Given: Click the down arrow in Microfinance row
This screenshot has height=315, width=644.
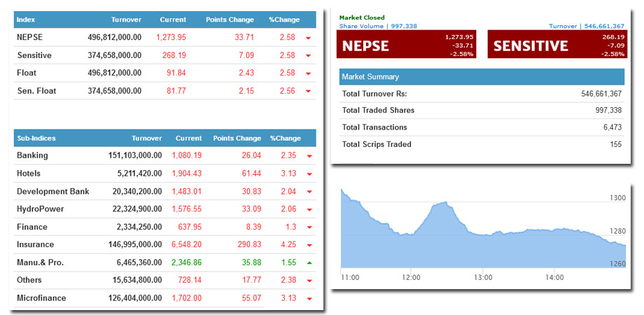Looking at the screenshot, I should coord(308,298).
